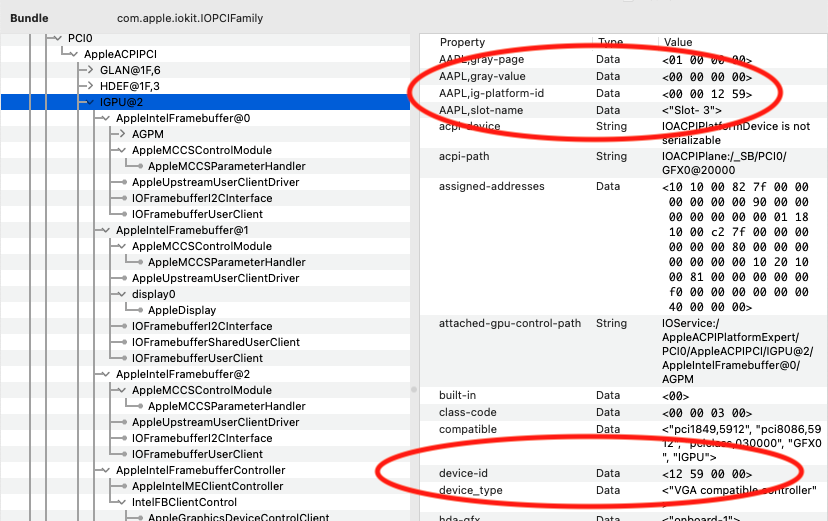Screen dimensions: 828x521
Task: Select the AppleACPIPCI tree entry
Action: pyautogui.click(x=120, y=54)
